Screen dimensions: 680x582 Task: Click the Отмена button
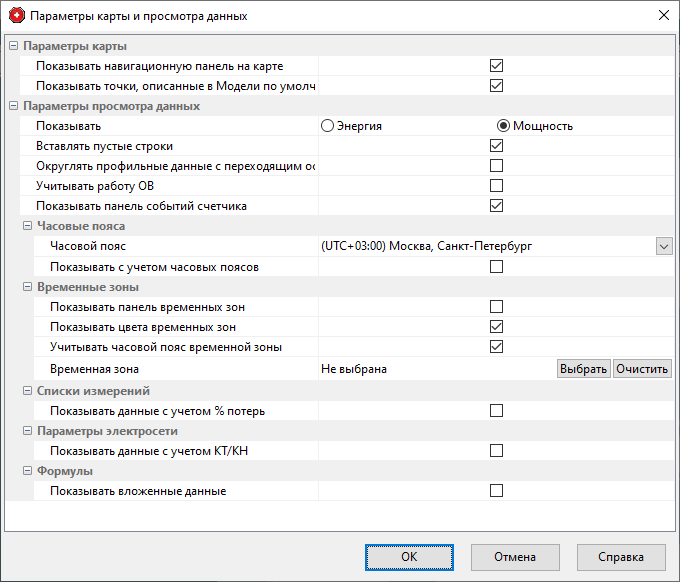(515, 557)
